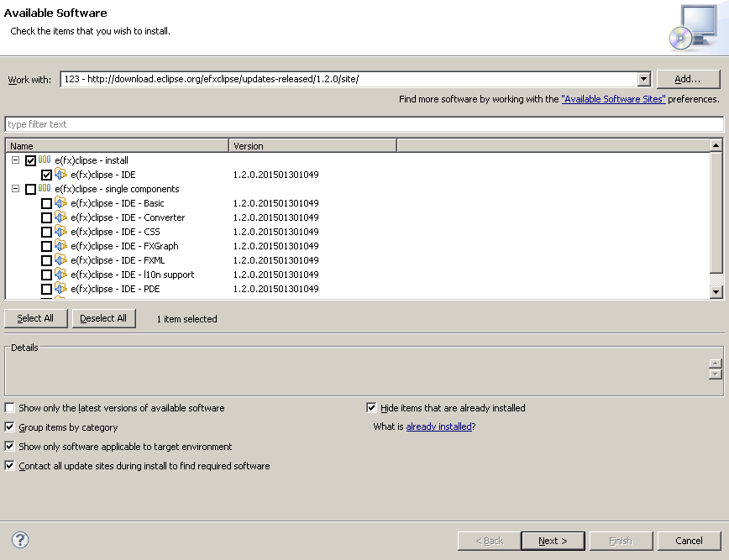729x560 pixels.
Task: Collapse the e(fx)clipse - single components node
Action: point(15,189)
